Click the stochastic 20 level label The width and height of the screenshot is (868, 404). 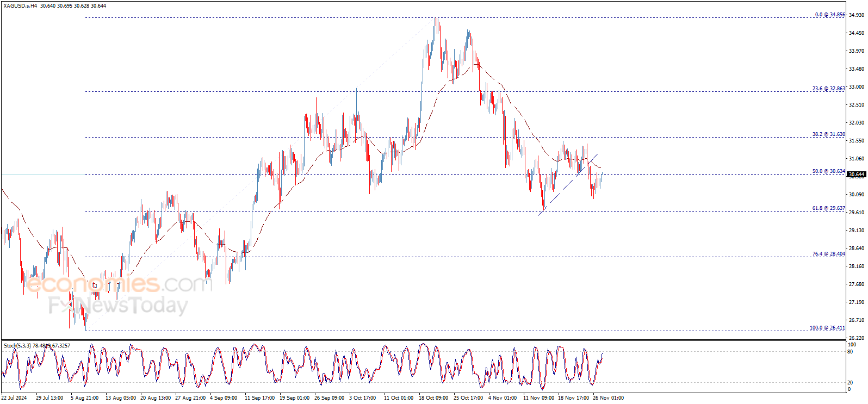[x=851, y=383]
